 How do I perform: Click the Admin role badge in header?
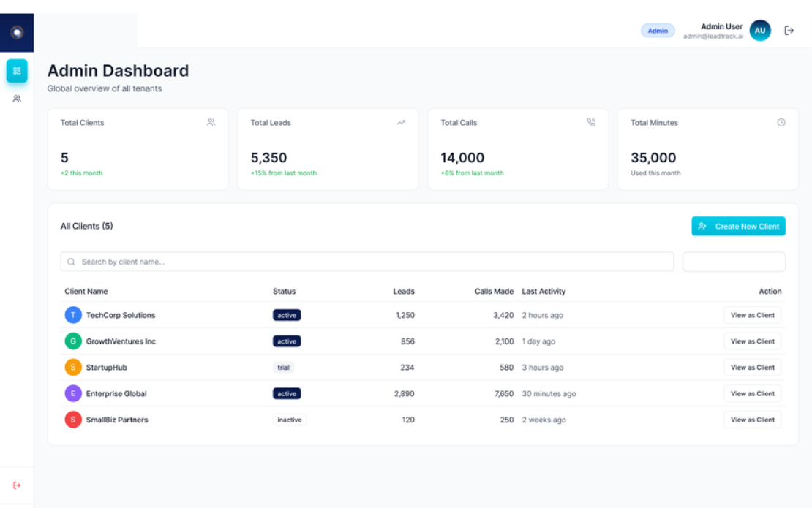[x=658, y=31]
